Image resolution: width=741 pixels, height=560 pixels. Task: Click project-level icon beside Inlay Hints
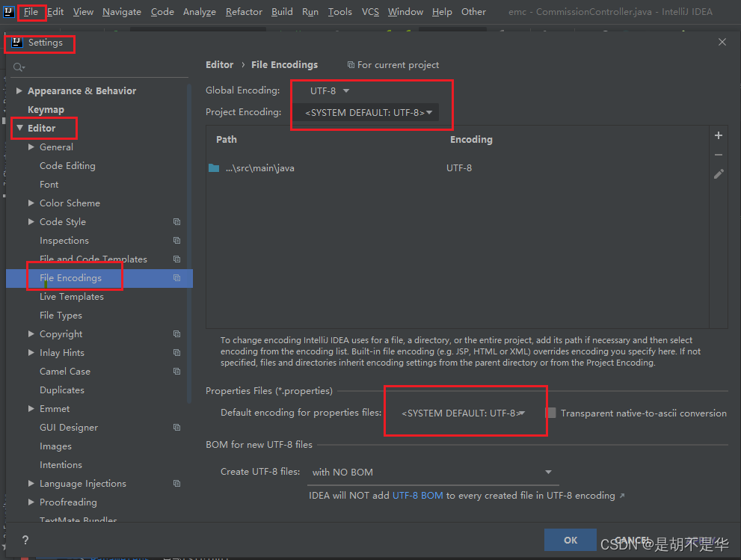pos(176,353)
